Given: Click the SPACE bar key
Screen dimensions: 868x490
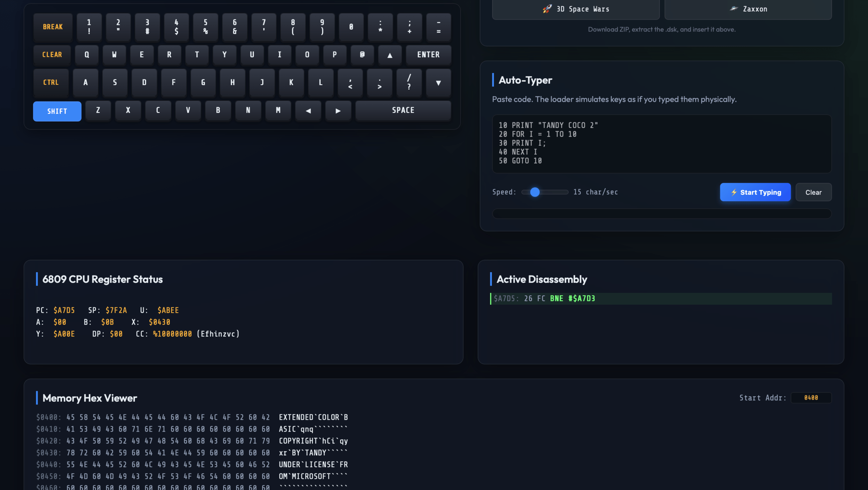Looking at the screenshot, I should click(x=403, y=110).
